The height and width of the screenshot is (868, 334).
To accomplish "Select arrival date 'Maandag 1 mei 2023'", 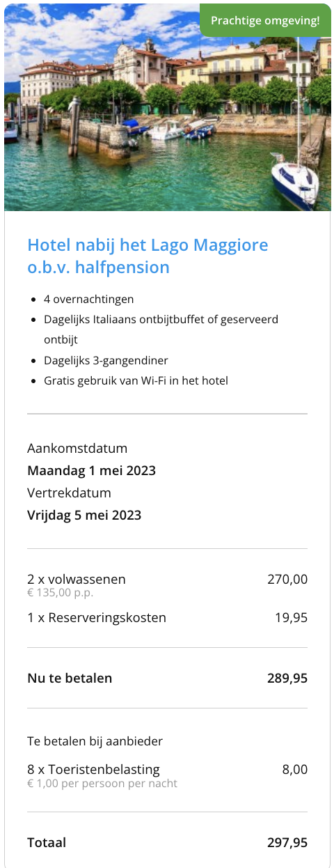I will (x=91, y=470).
